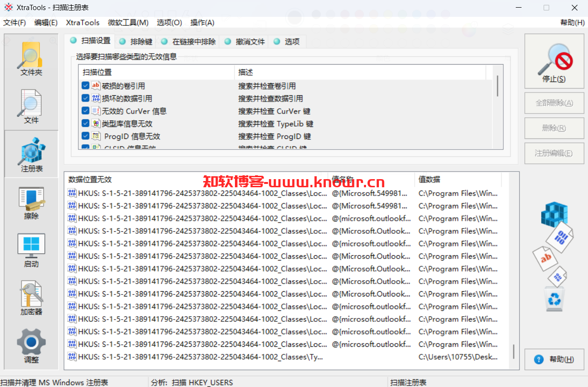Sort by the 扫描位置 column header
Image resolution: width=588 pixels, height=387 pixels.
[x=156, y=72]
